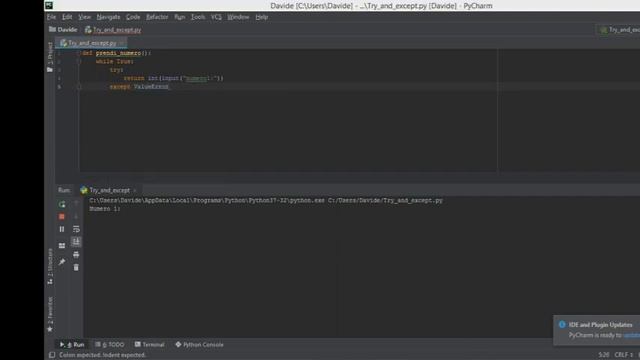Open the Window menu

tap(238, 17)
